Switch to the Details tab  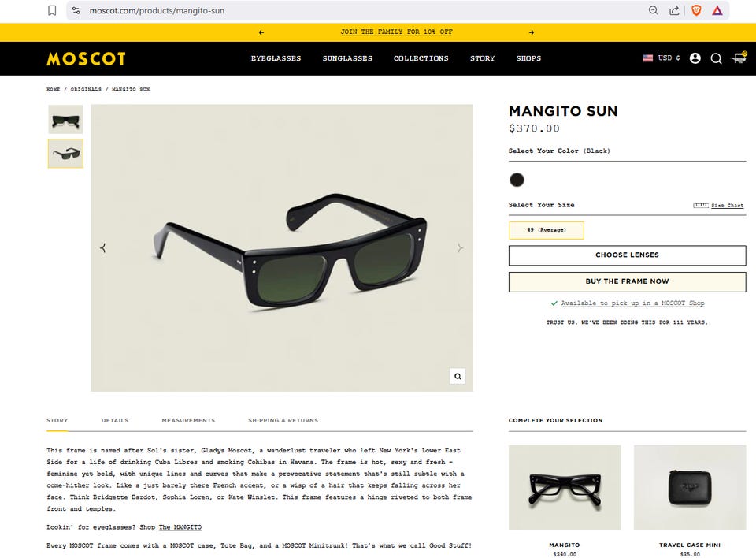coord(115,420)
